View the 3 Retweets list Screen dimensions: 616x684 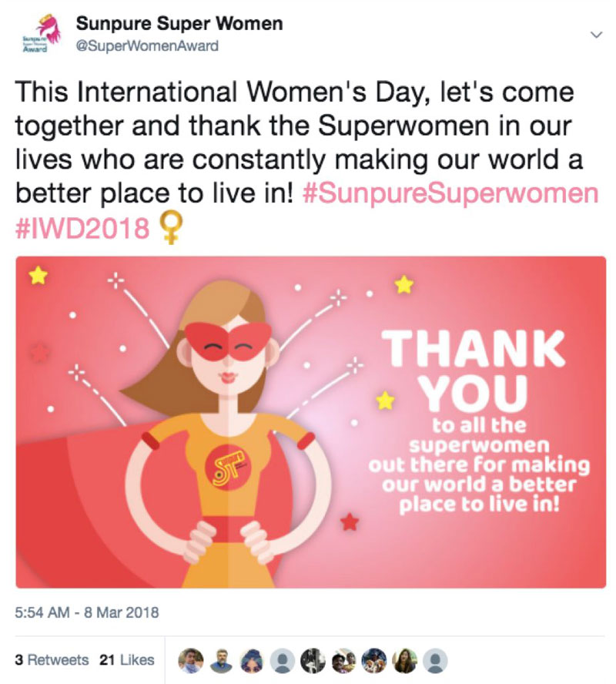tap(52, 660)
